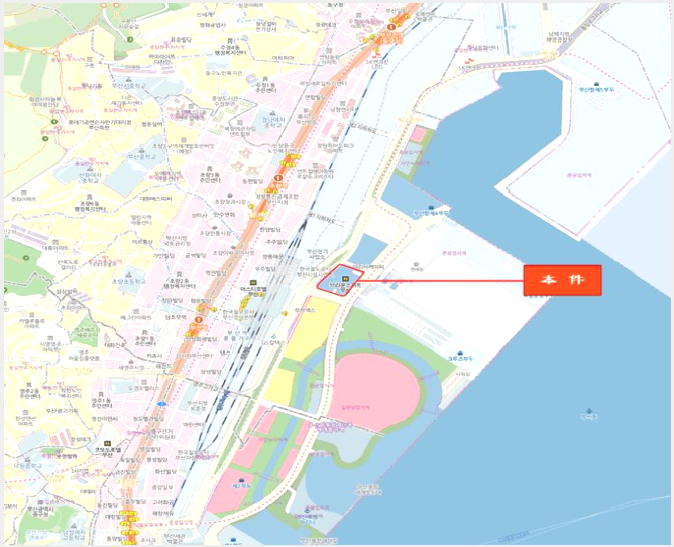Select the 아스티호텔 부산 label

coord(253,292)
